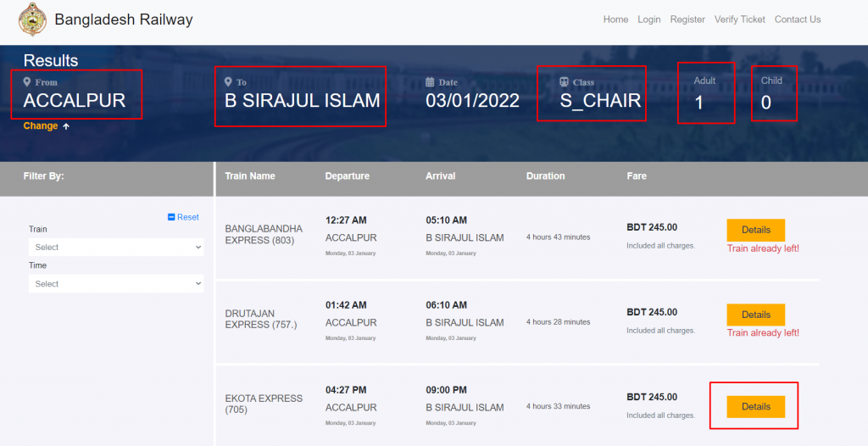This screenshot has width=868, height=446.
Task: Click the B SIRAJUL ISLAM destination value
Action: click(x=303, y=101)
